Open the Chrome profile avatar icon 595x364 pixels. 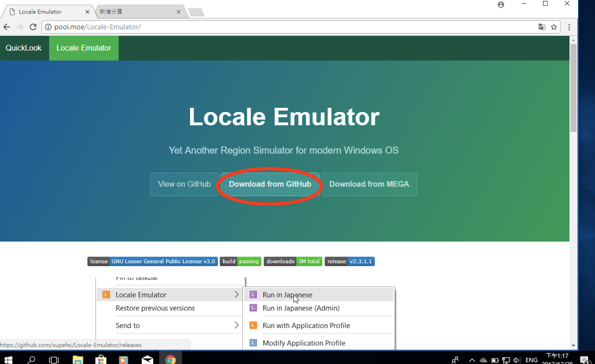[501, 4]
